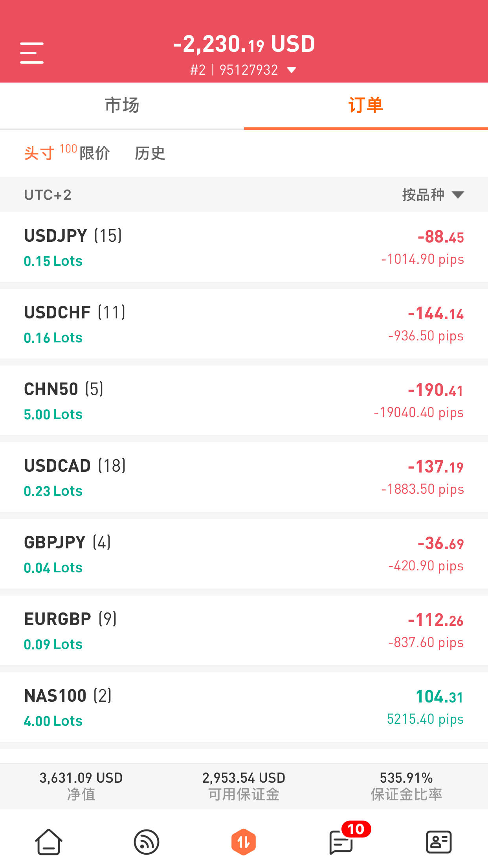
Task: Tap the 3,631.09 USD equity summary
Action: (x=81, y=786)
